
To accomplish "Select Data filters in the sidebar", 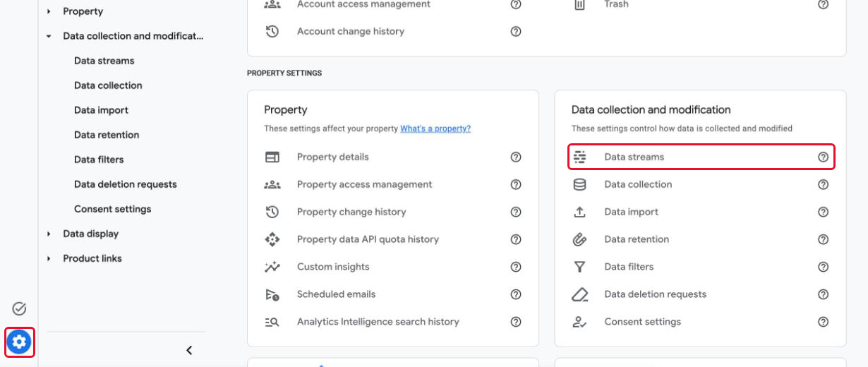I will [x=99, y=160].
